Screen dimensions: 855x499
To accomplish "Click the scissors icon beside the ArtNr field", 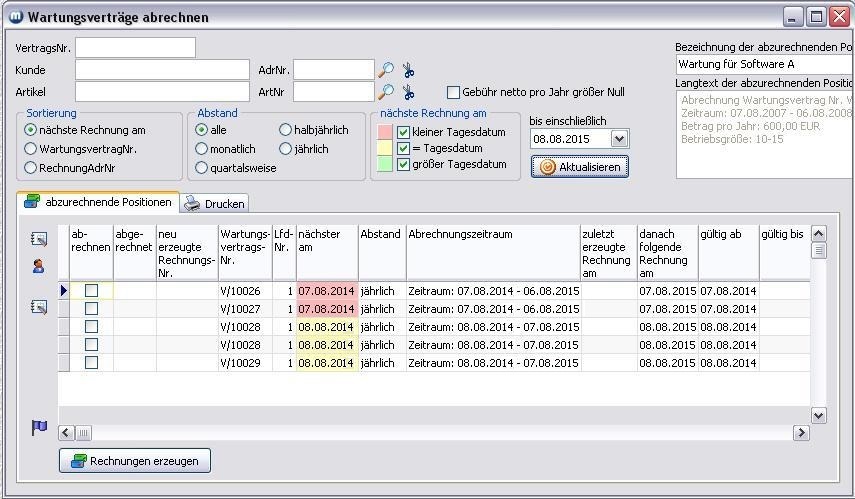I will tap(408, 92).
